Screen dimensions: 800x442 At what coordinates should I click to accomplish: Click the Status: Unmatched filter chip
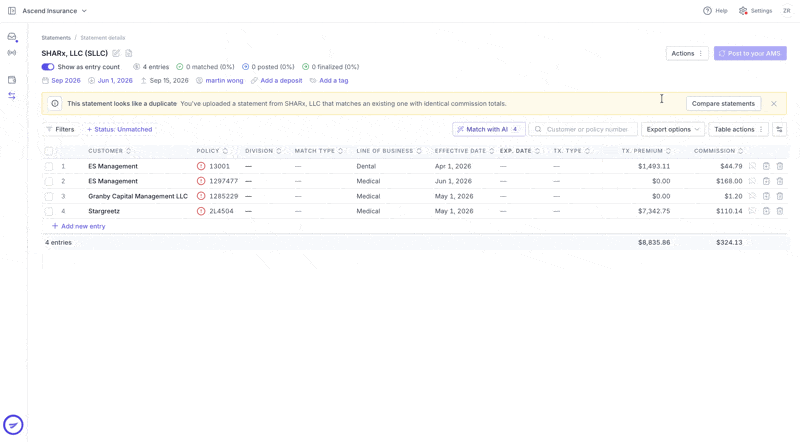[119, 130]
